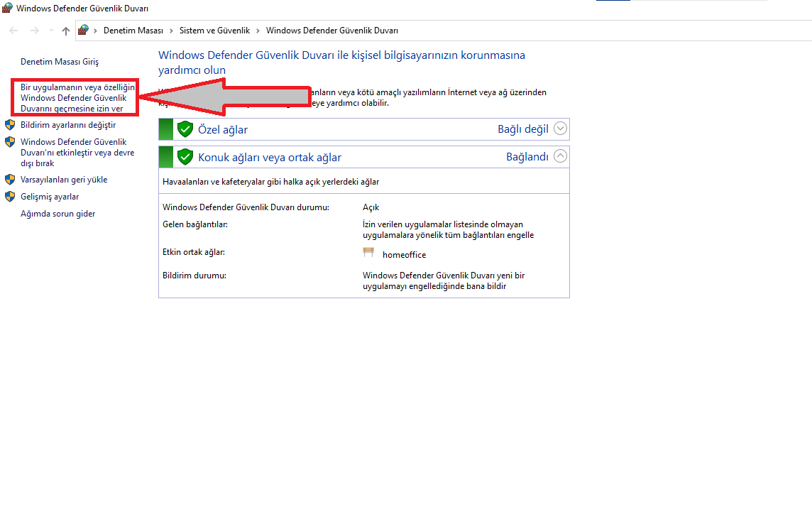Screen dimensions: 812x507
Task: Expand chevron before Denetim Masası breadcrumb
Action: pos(95,31)
